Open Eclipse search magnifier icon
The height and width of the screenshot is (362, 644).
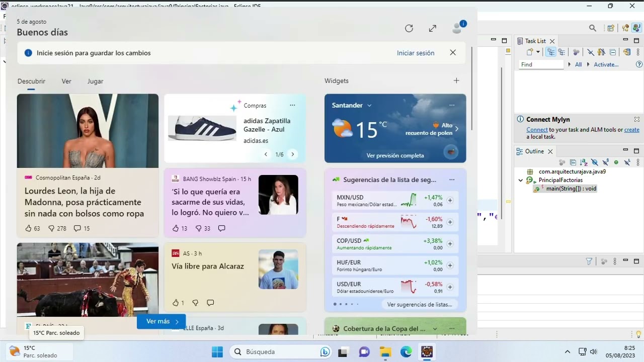[x=593, y=28]
